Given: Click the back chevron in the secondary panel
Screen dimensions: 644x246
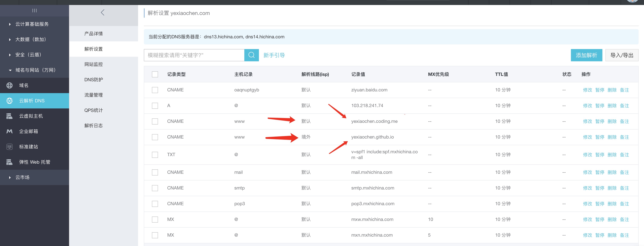Looking at the screenshot, I should tap(102, 12).
